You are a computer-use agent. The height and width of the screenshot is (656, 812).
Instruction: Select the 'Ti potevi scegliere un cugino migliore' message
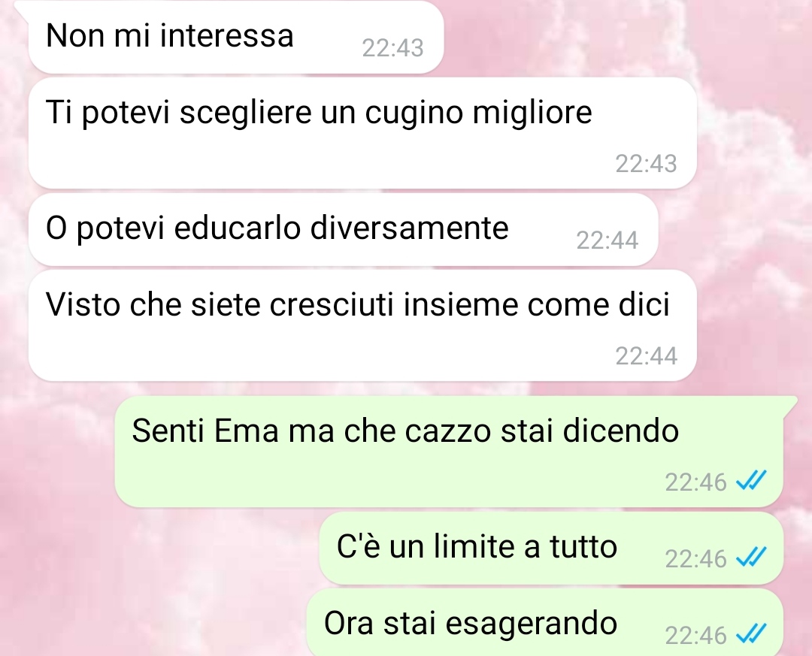tap(362, 133)
